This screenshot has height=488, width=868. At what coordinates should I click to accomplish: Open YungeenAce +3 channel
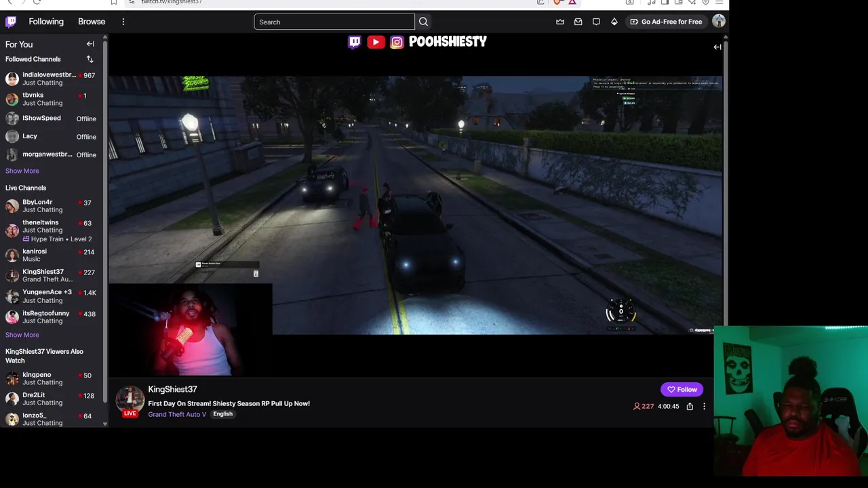pos(52,296)
